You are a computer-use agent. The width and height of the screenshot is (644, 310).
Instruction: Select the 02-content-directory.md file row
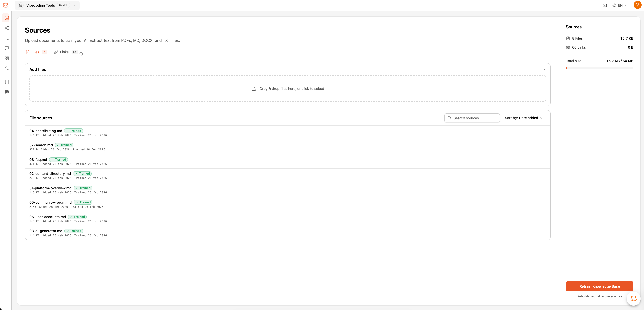coord(288,176)
